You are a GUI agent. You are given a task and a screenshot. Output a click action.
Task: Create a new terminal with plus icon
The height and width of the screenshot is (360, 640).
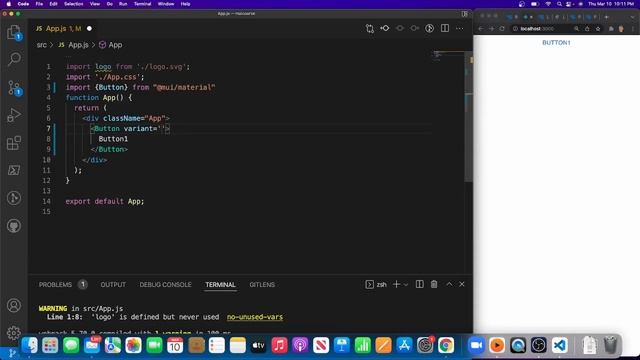(396, 284)
